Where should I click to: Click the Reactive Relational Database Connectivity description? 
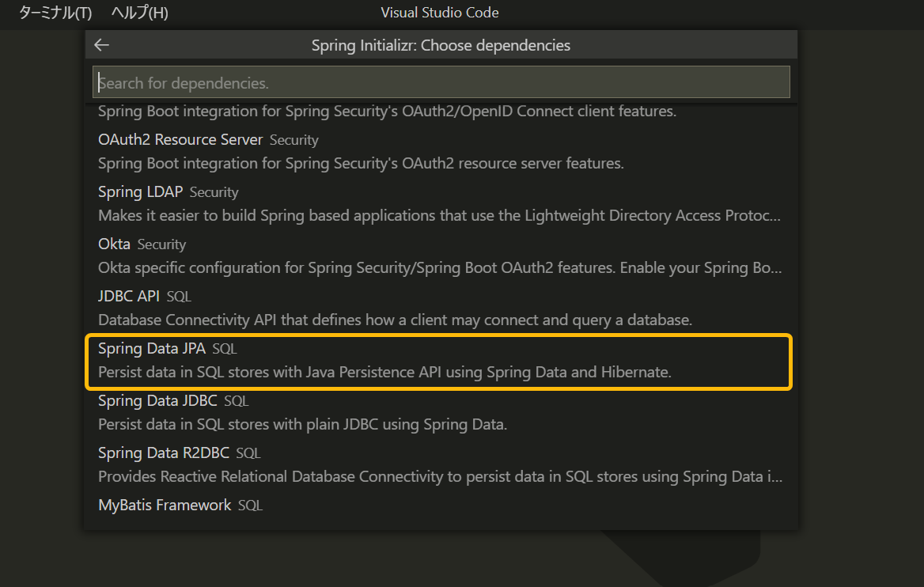(439, 477)
